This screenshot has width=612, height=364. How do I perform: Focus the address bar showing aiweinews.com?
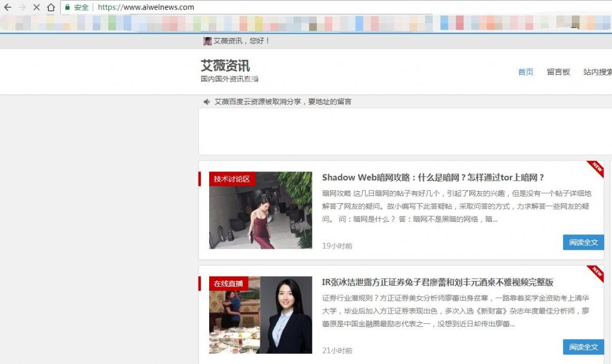point(336,7)
